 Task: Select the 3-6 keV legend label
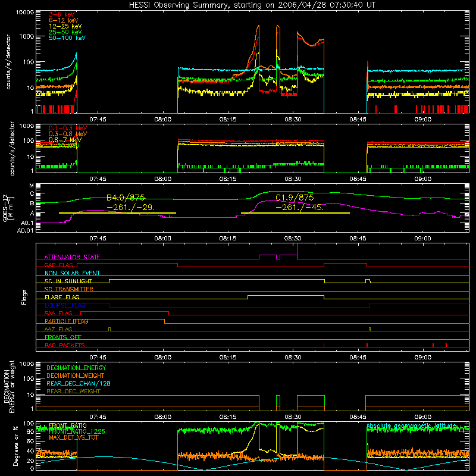tap(61, 14)
